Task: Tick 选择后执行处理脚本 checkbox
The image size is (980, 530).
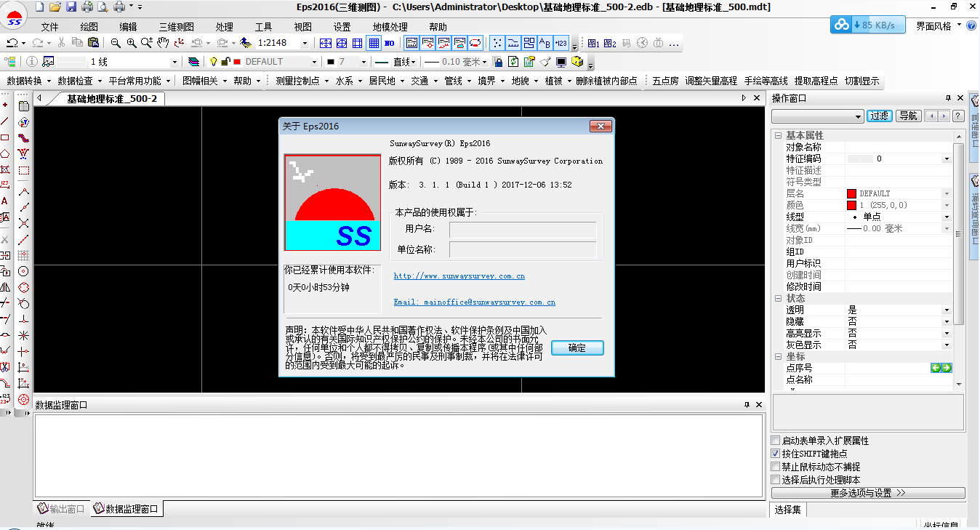Action: (776, 480)
